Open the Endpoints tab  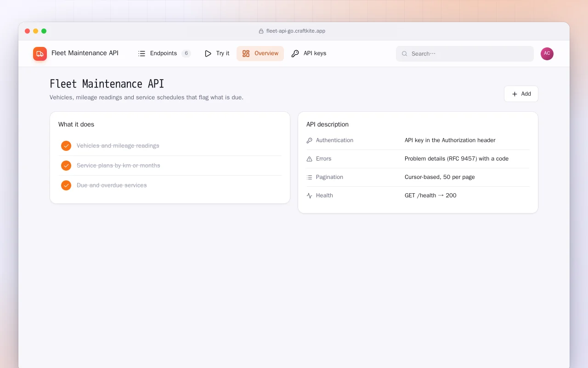pos(164,53)
